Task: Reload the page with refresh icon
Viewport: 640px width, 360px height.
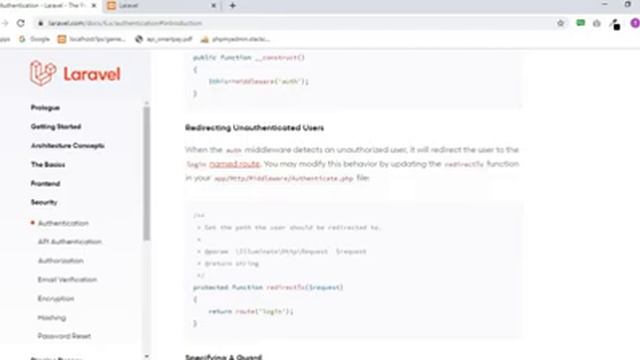Action: click(x=20, y=23)
